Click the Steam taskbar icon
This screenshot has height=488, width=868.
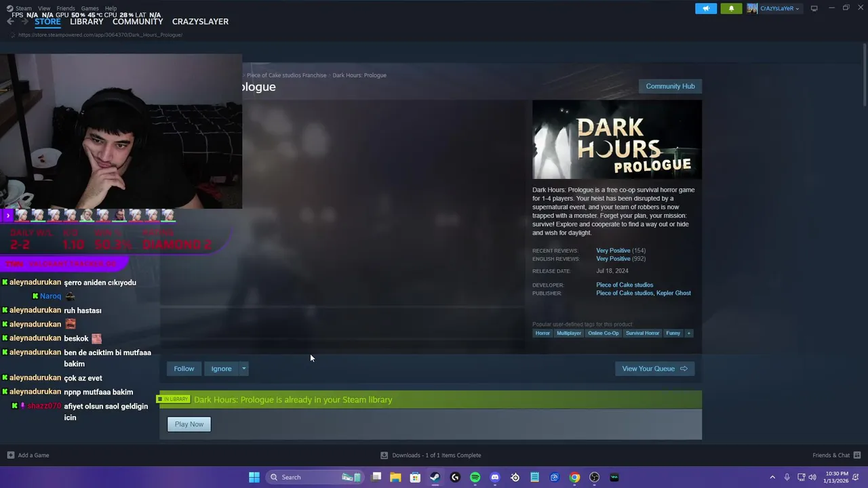pyautogui.click(x=435, y=477)
